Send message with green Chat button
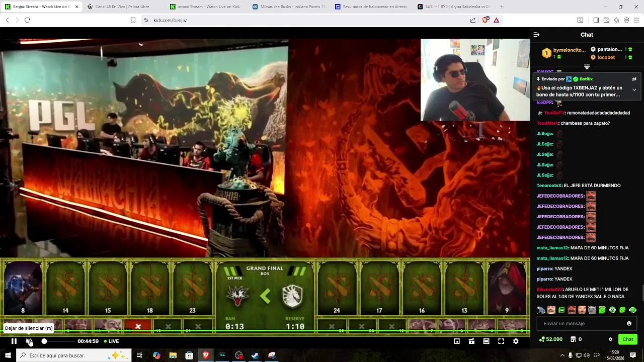The height and width of the screenshot is (362, 644). pos(628,339)
